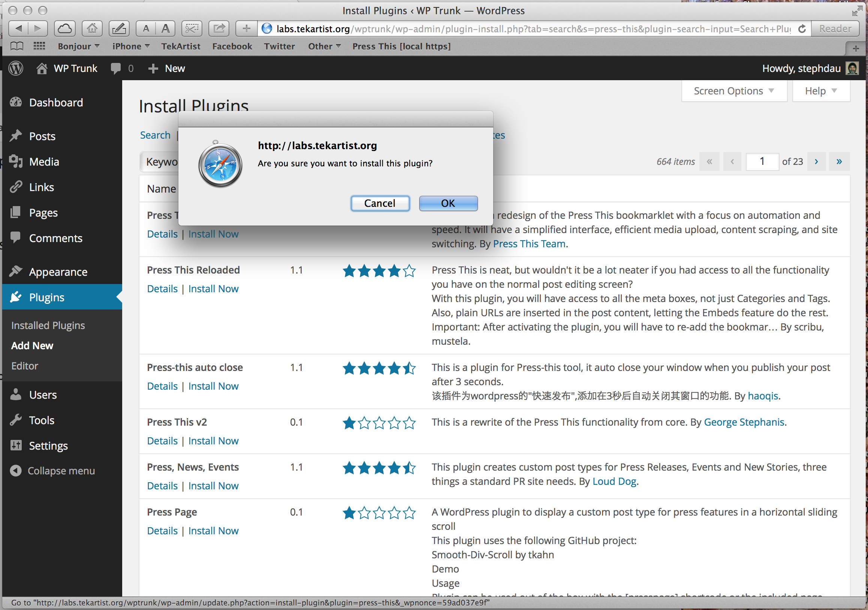Click Search tab link on Install Plugins
Viewport: 868px width, 610px height.
[x=155, y=135]
